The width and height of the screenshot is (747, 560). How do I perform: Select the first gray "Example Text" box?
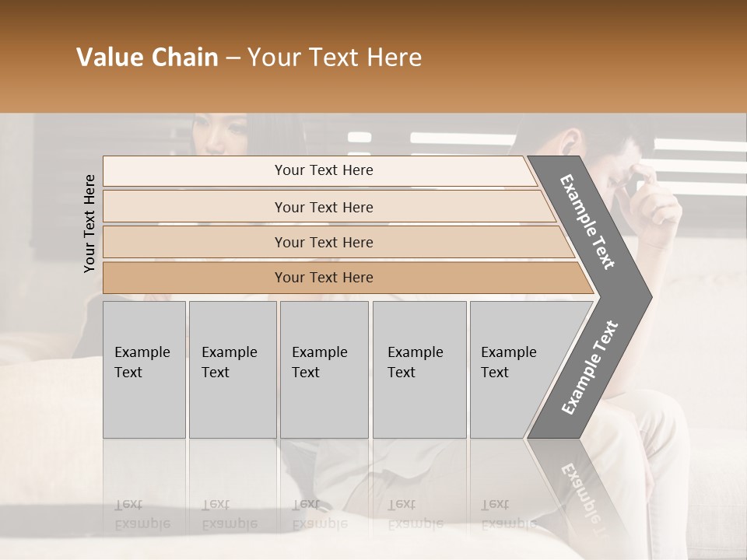[x=144, y=369]
